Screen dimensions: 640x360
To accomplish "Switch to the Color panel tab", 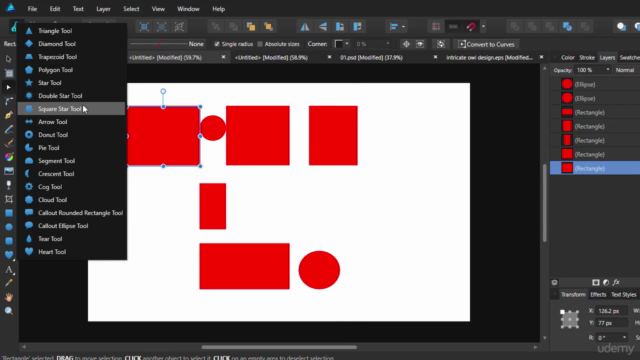I will [x=567, y=58].
